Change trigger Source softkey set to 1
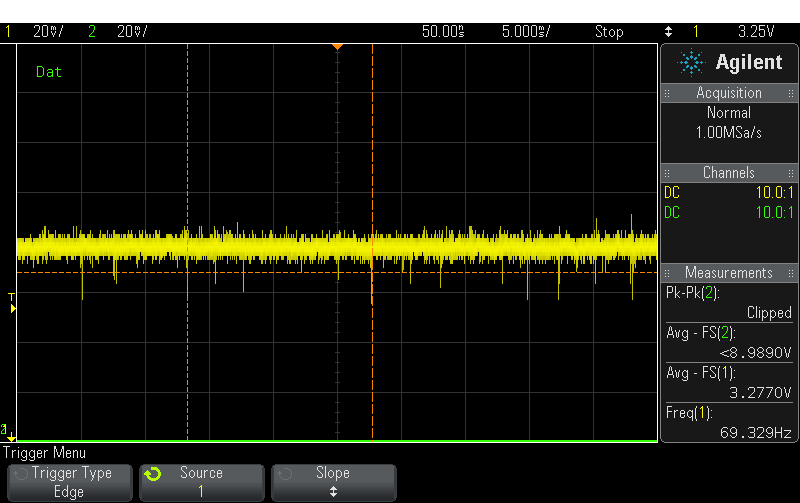 (x=202, y=482)
